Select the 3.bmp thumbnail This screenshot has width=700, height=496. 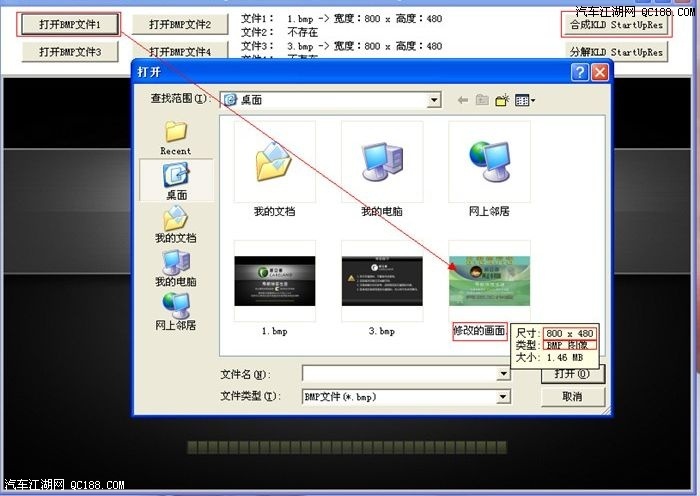pos(381,281)
